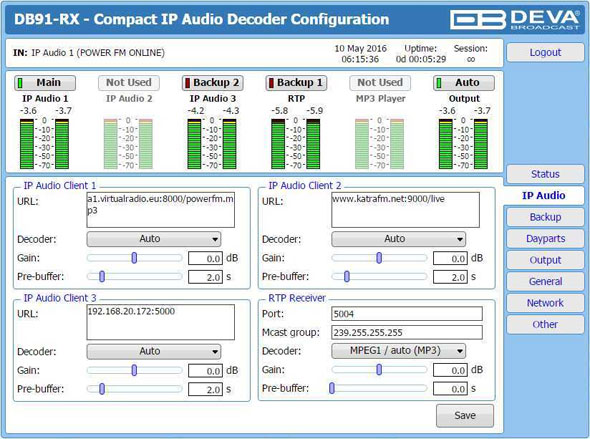This screenshot has height=439, width=590.
Task: Click the Output level meter
Action: [463, 144]
